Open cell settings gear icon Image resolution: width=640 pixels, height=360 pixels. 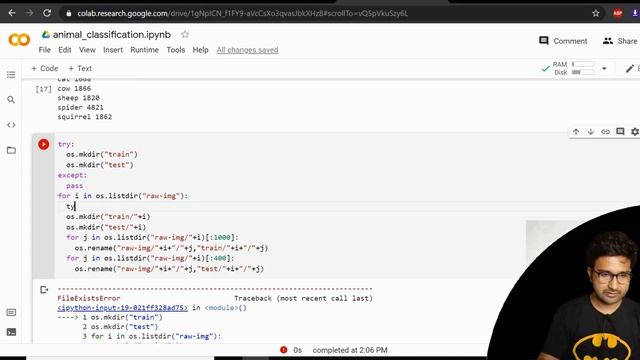[x=635, y=131]
